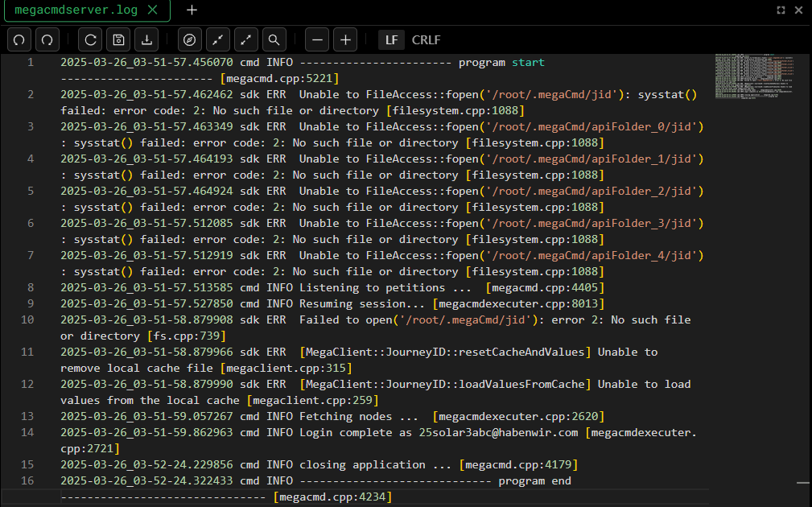Click the redo arrow button
The height and width of the screenshot is (507, 812).
(47, 39)
